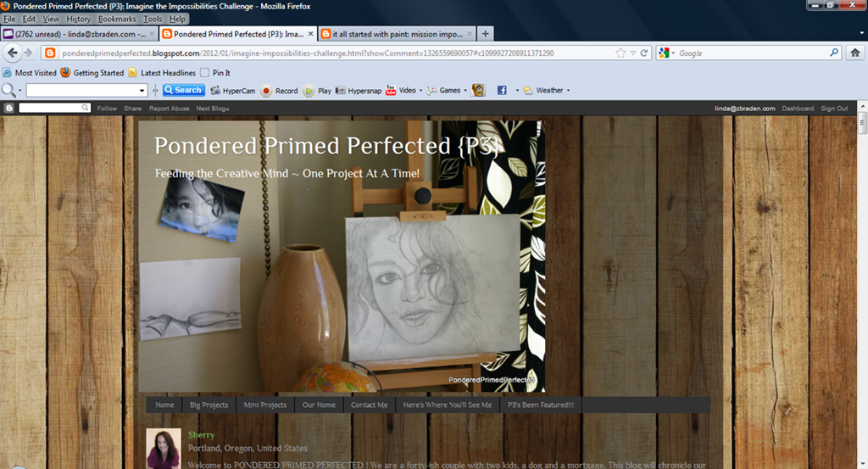Bookmark this page with the star icon
The image size is (868, 469).
[620, 53]
